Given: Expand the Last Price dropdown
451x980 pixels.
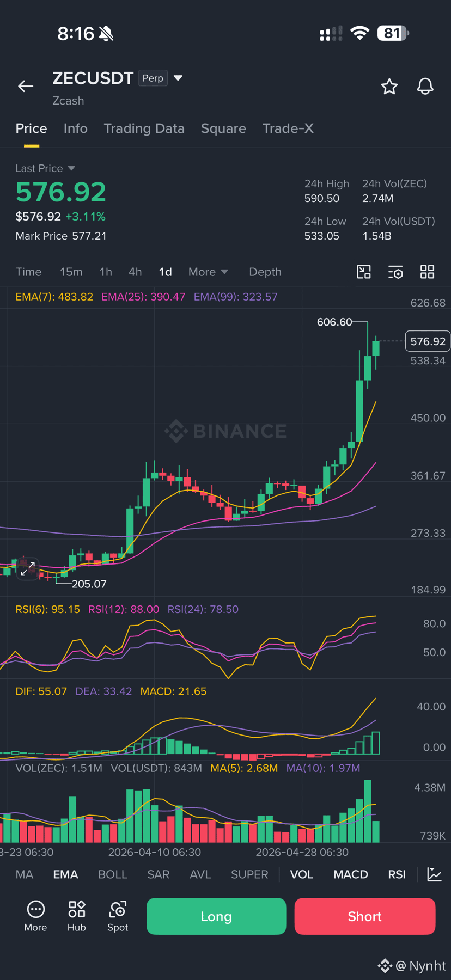Looking at the screenshot, I should click(x=71, y=168).
